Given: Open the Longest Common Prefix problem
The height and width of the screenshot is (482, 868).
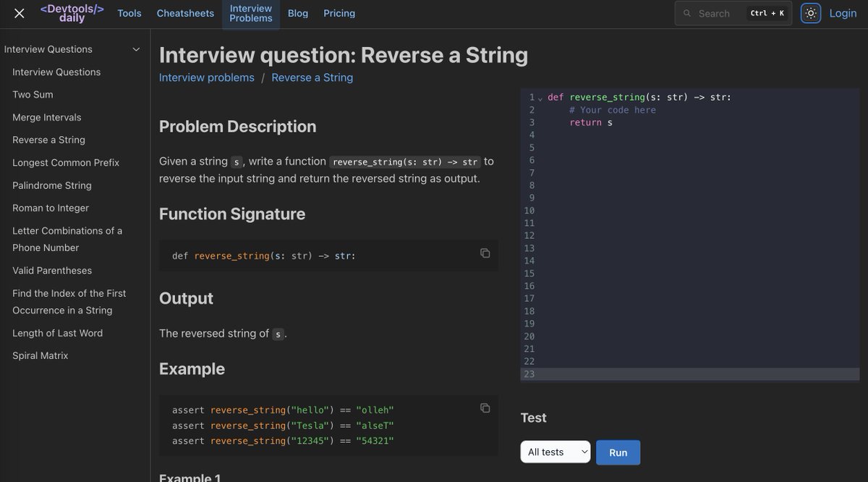Looking at the screenshot, I should click(66, 162).
